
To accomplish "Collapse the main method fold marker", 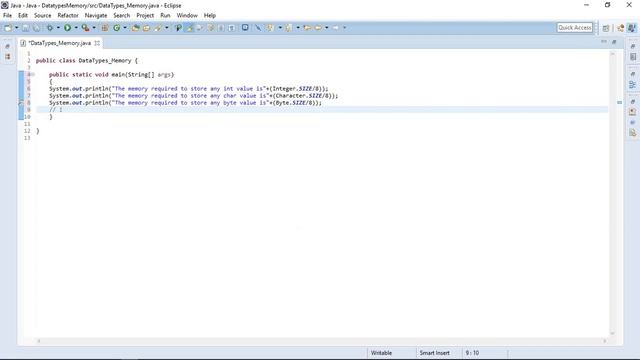I will (33, 74).
